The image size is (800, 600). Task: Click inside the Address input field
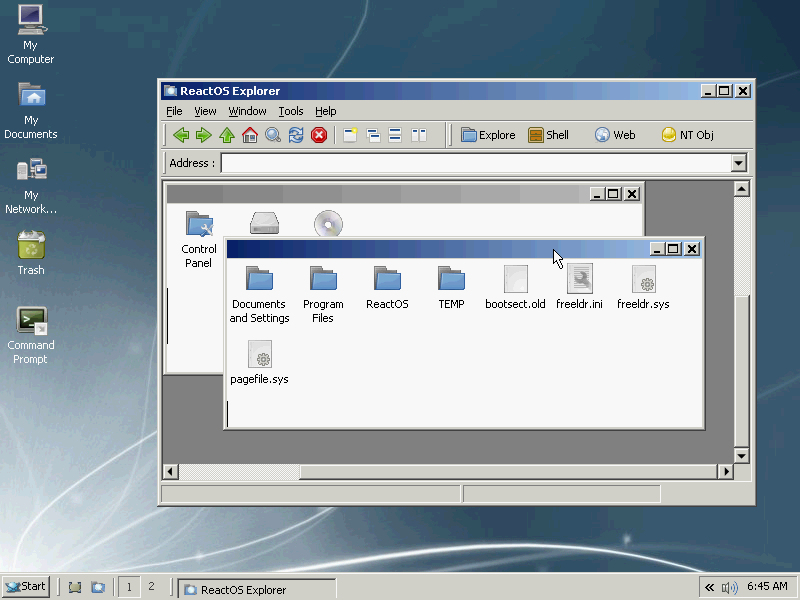pyautogui.click(x=476, y=163)
